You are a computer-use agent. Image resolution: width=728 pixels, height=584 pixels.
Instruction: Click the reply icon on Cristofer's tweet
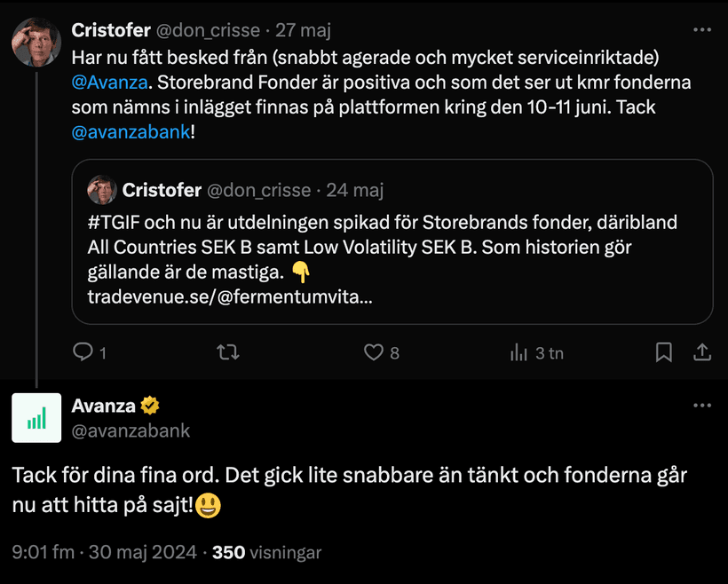pyautogui.click(x=83, y=352)
